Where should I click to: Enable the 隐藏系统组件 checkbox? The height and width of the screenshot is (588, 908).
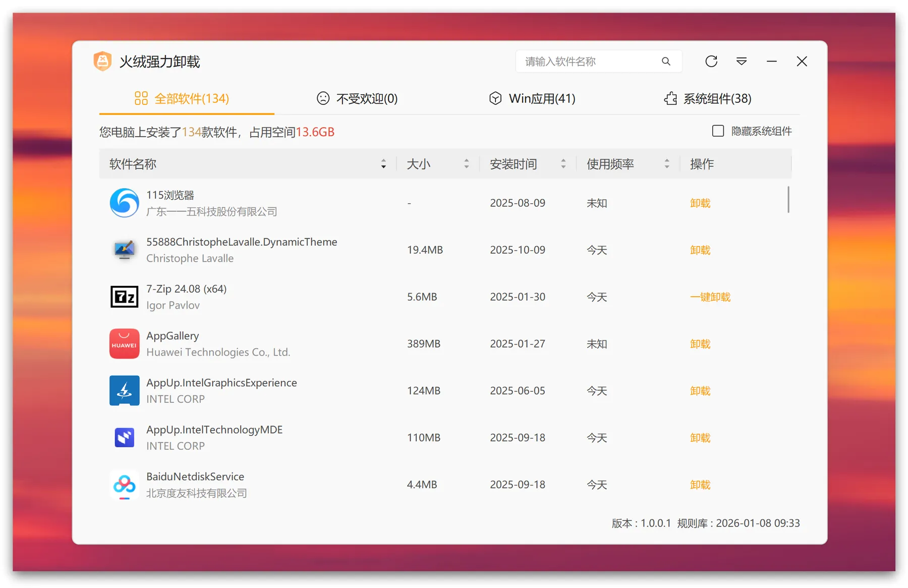click(x=717, y=131)
